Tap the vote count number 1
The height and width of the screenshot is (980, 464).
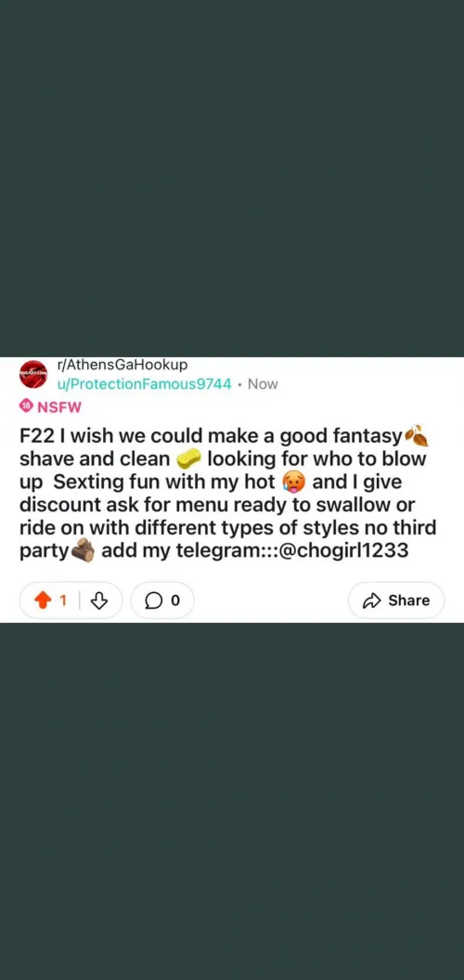pos(62,600)
